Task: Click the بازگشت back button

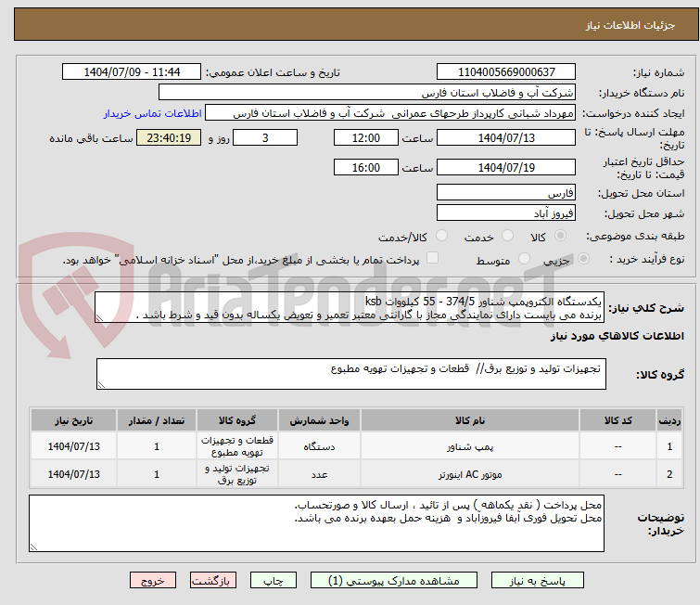Action: [x=212, y=581]
